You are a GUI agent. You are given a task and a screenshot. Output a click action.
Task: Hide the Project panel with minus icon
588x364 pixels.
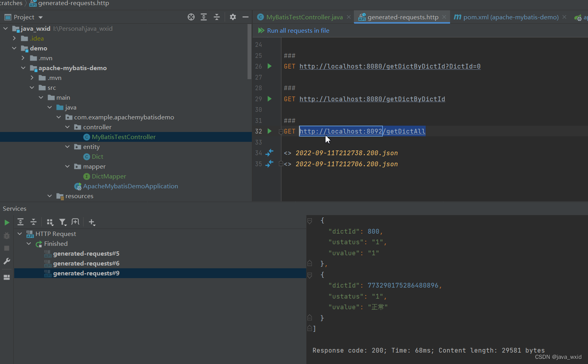point(246,17)
